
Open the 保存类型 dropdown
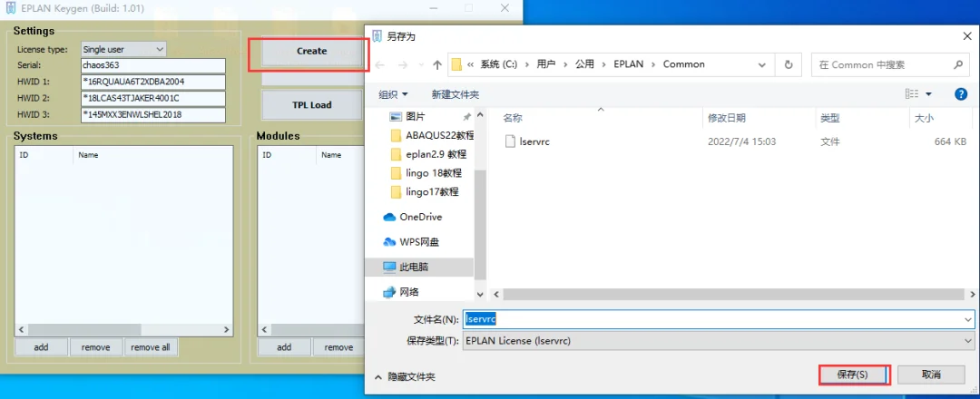tap(718, 341)
